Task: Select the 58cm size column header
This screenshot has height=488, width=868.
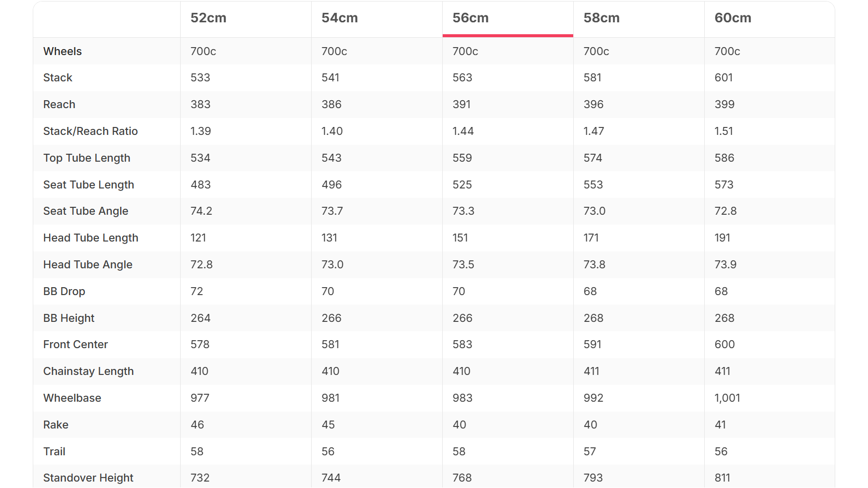Action: [x=601, y=18]
